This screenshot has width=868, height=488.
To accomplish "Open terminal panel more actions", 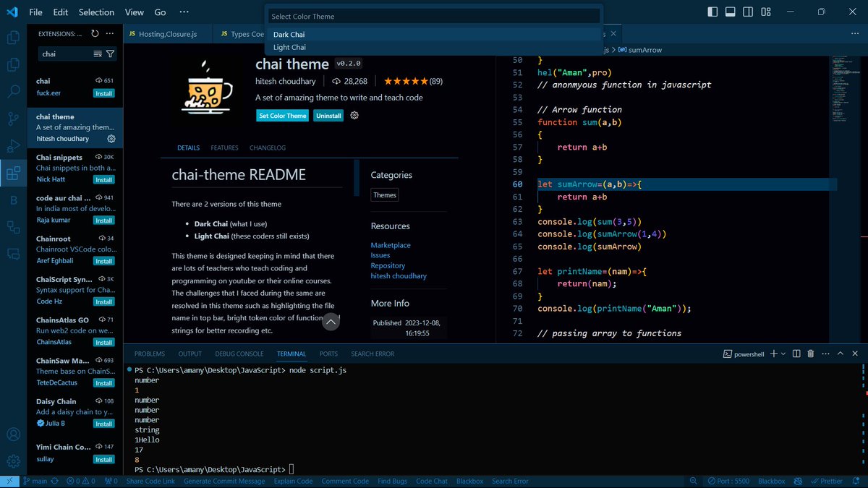I will (x=825, y=354).
